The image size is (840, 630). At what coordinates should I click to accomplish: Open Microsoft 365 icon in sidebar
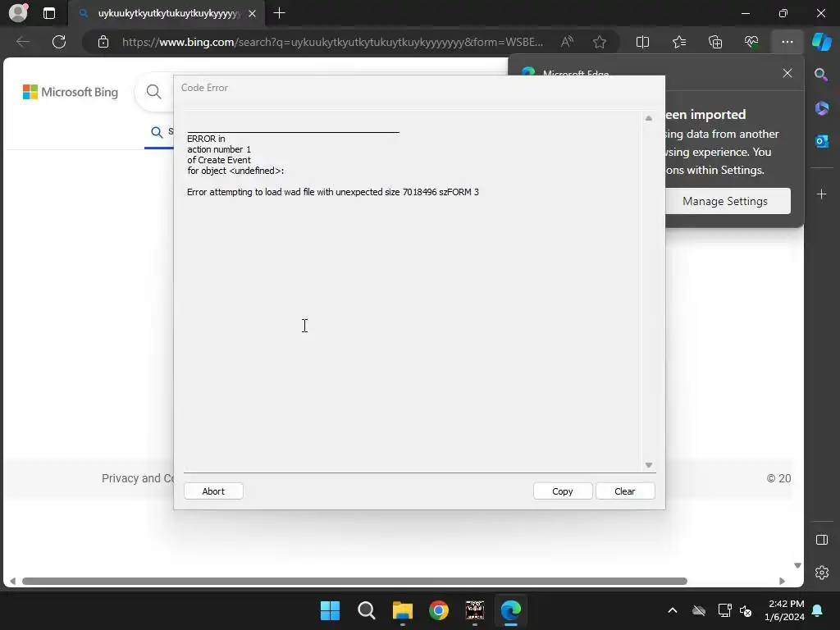(822, 108)
